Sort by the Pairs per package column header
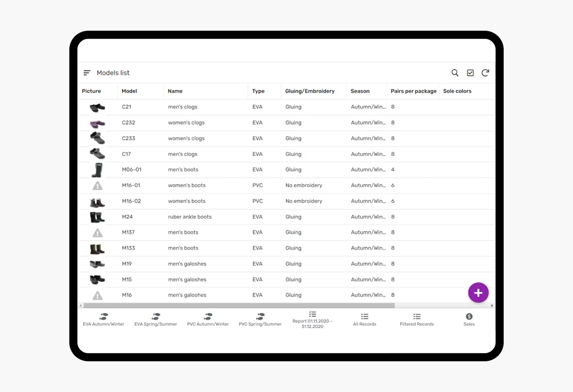The width and height of the screenshot is (573, 392). (413, 91)
